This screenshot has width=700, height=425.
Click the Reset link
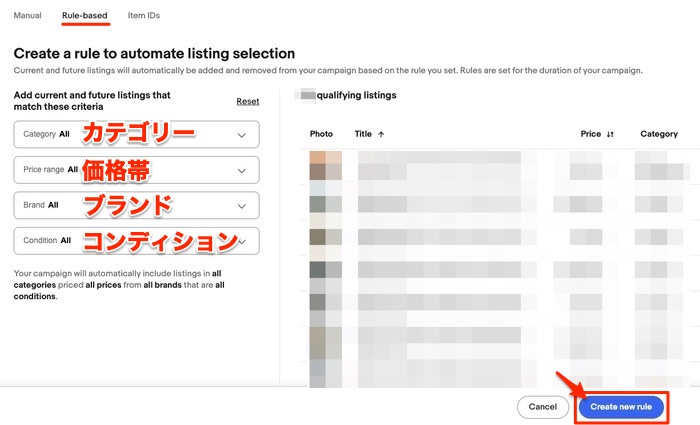(247, 101)
